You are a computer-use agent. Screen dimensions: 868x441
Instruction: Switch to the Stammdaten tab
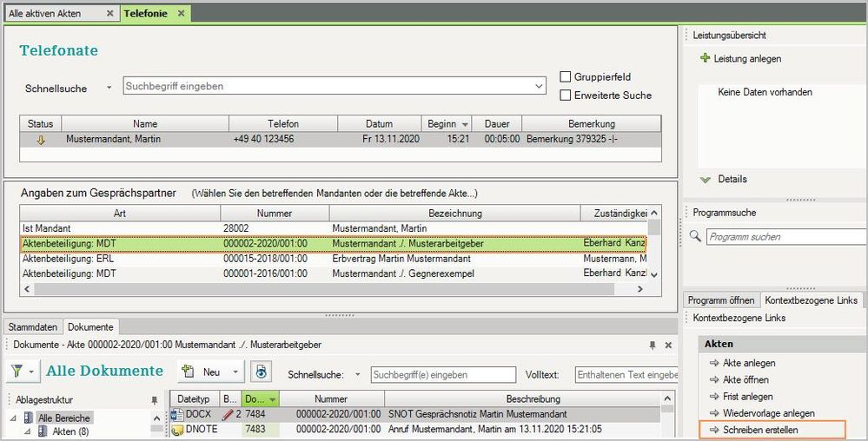click(34, 327)
